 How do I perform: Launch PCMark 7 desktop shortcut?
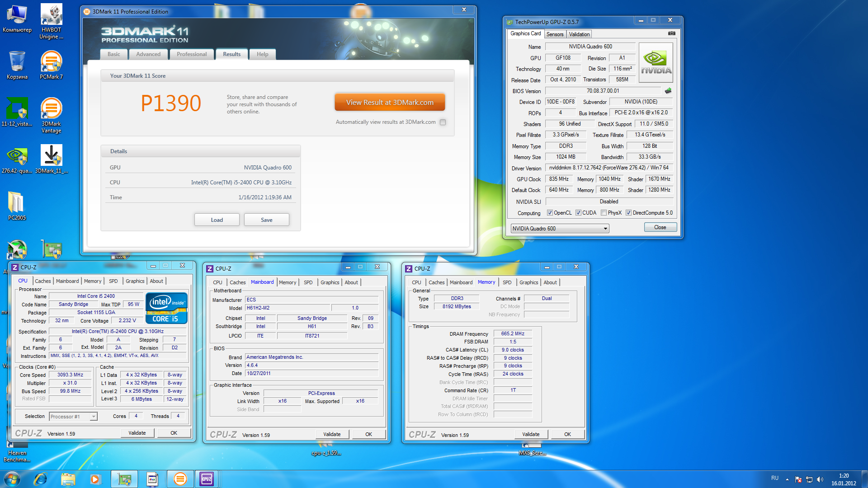pos(51,65)
